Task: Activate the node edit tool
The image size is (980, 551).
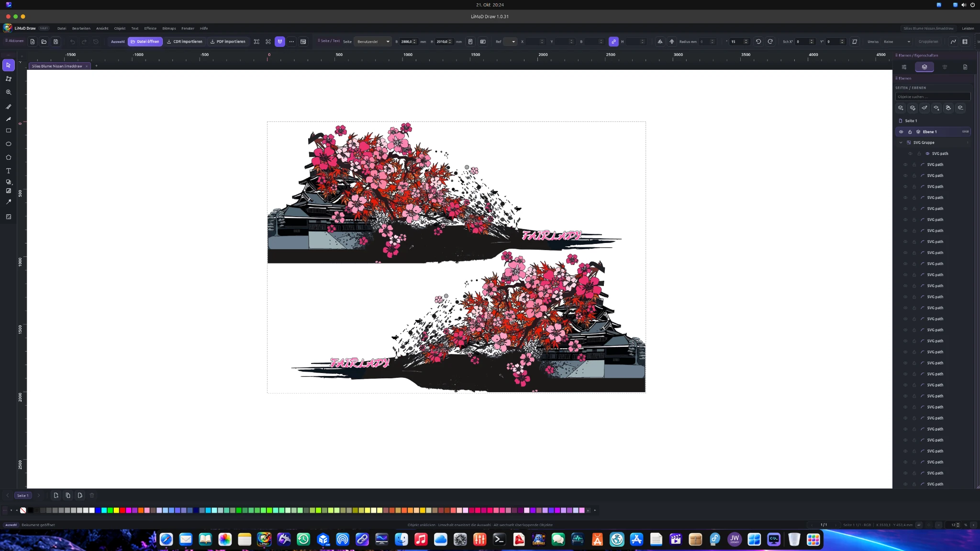Action: pyautogui.click(x=8, y=78)
